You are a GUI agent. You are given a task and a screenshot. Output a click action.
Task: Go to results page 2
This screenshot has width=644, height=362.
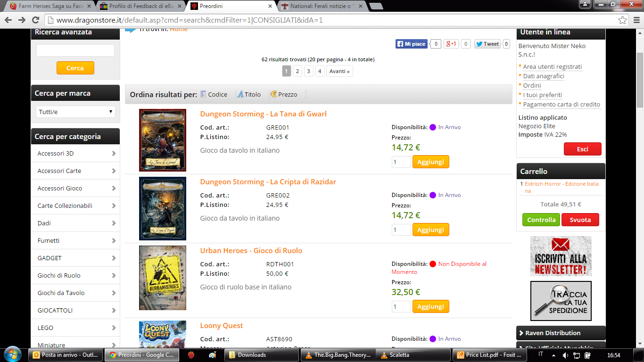coord(297,71)
